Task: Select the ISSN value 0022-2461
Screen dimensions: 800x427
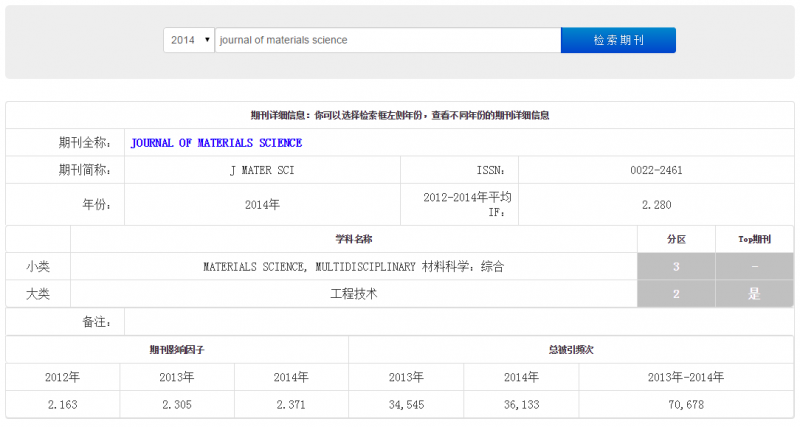Action: pos(656,170)
